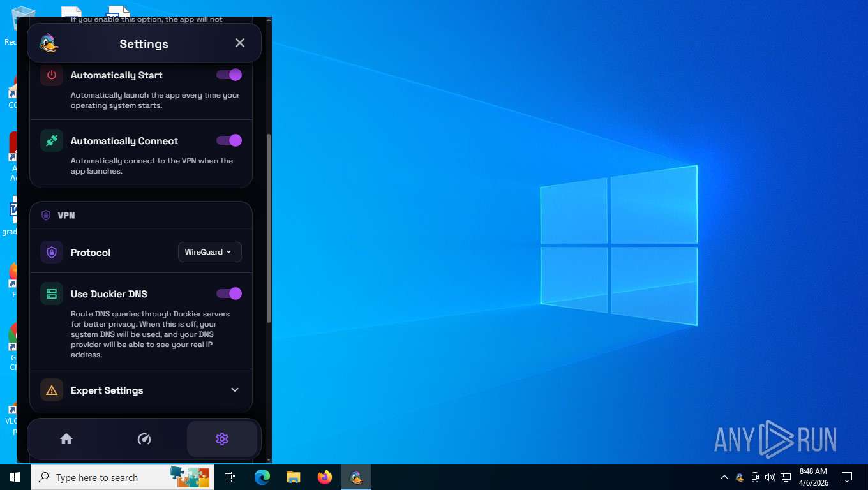Open the volume speaker tray icon
This screenshot has width=868, height=490.
pos(770,477)
